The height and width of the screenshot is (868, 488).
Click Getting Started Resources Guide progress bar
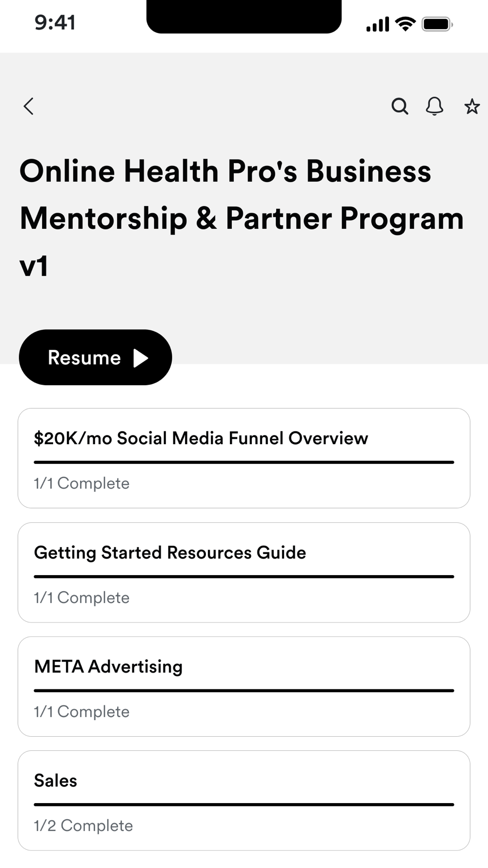(x=244, y=577)
